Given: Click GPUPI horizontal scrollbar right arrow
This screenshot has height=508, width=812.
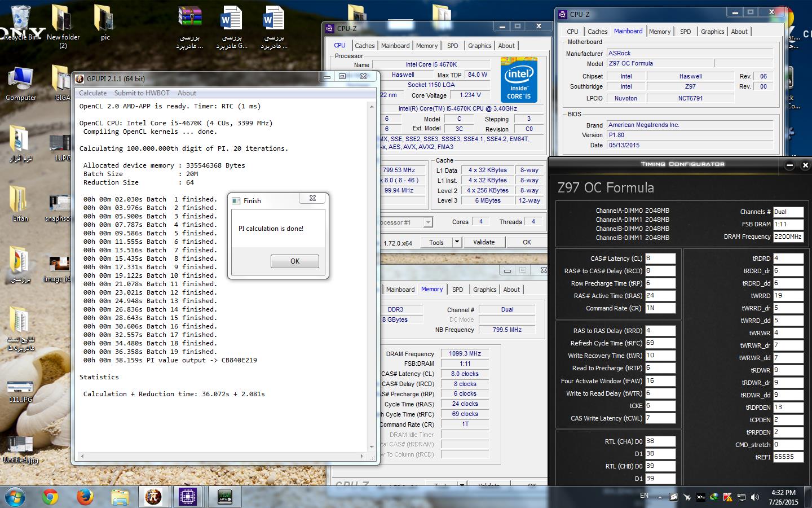Looking at the screenshot, I should click(362, 456).
